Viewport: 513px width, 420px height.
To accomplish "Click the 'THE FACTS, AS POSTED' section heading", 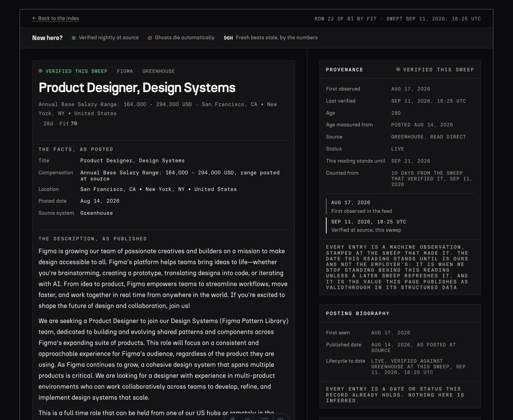I will point(76,149).
